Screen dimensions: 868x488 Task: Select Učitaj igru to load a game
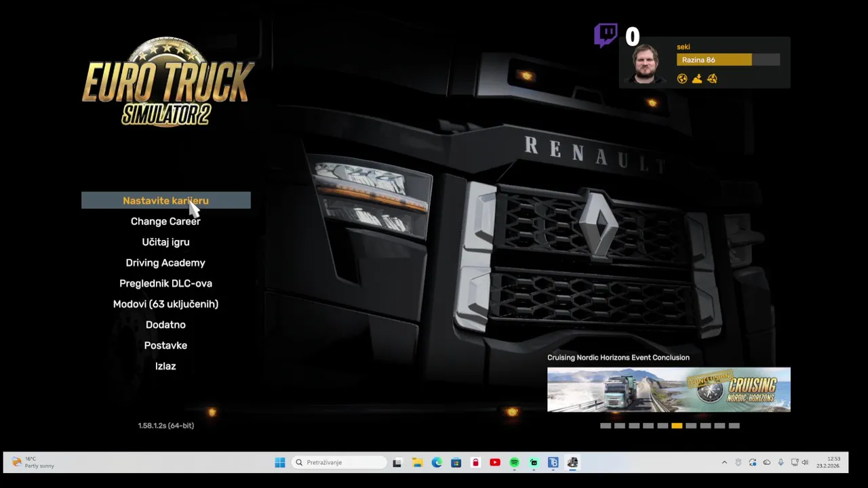coord(165,242)
